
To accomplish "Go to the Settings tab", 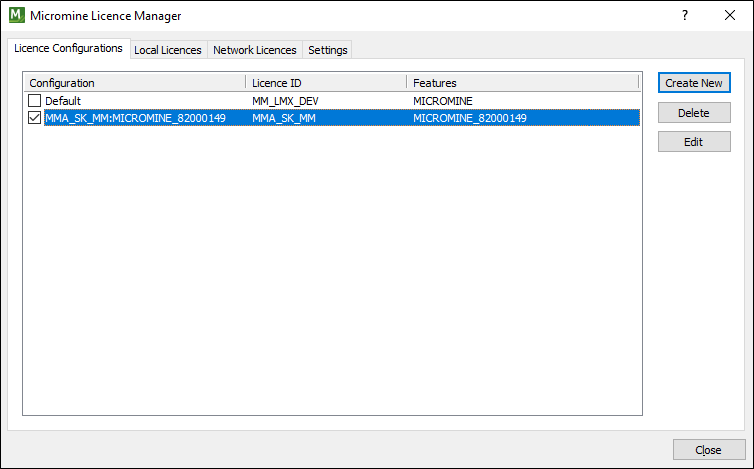I will [327, 50].
